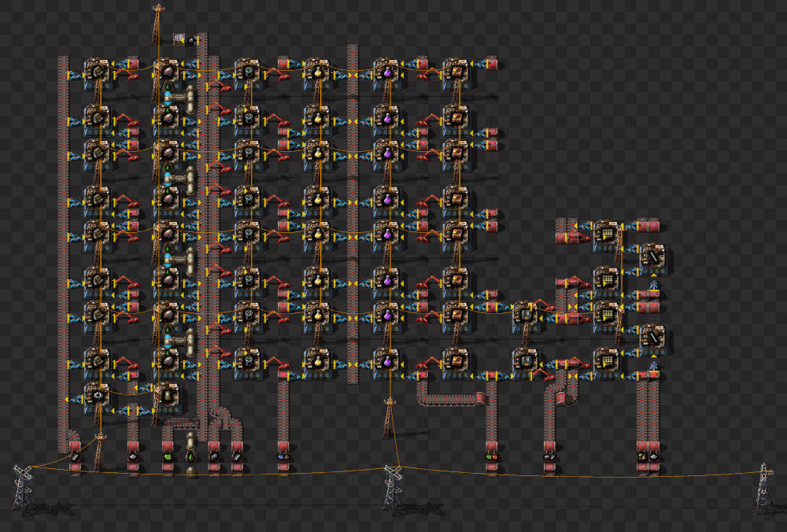Viewport: 787px width, 532px height.
Task: Click the blue and yellow item pair marker
Action: pos(283,457)
